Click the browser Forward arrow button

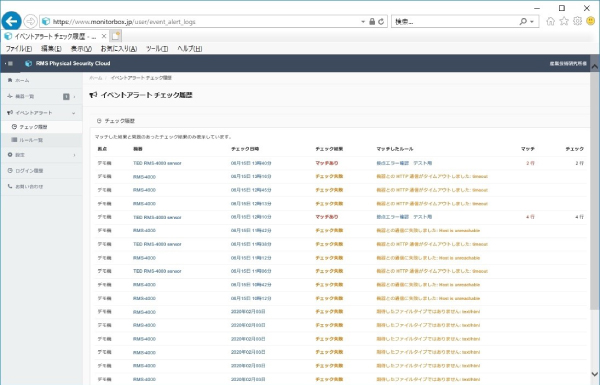pyautogui.click(x=31, y=21)
